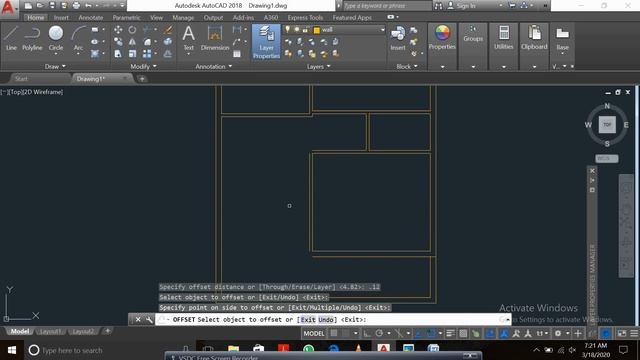Open the WCS dropdown below ViewCube
This screenshot has width=640, height=360.
[607, 158]
